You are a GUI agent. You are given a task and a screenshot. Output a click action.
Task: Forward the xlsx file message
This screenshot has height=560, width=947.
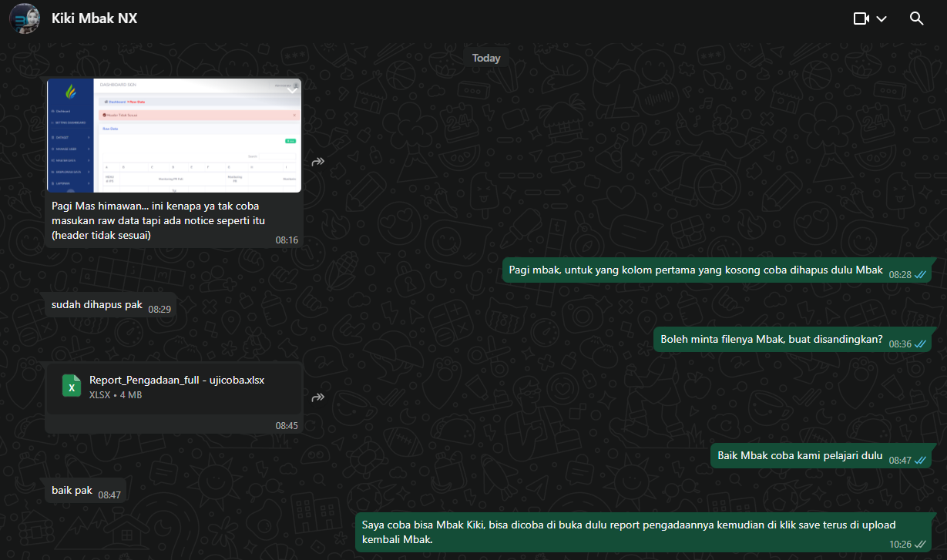(x=317, y=397)
